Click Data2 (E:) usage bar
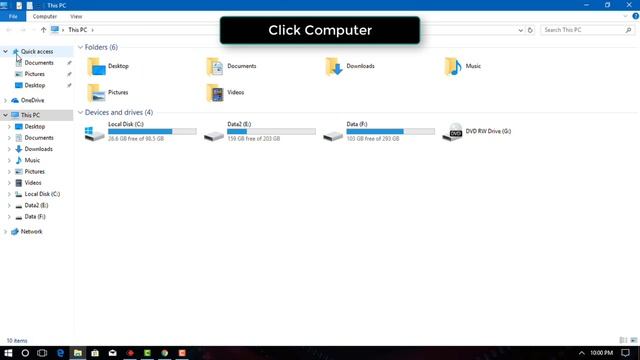 [x=271, y=131]
